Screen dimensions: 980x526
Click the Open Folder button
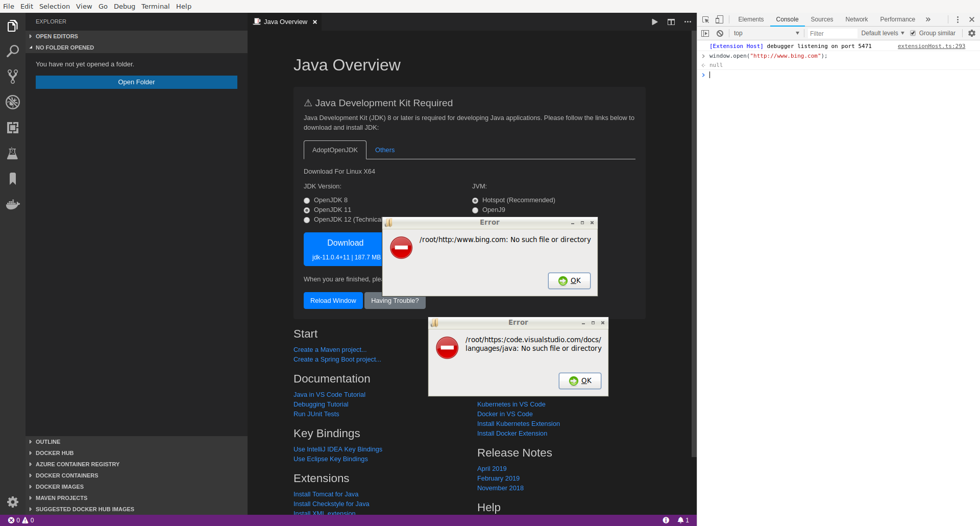pyautogui.click(x=136, y=82)
